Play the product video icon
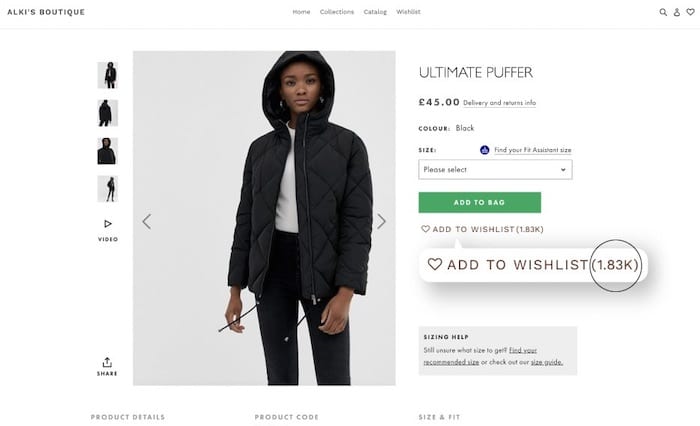 tap(108, 224)
